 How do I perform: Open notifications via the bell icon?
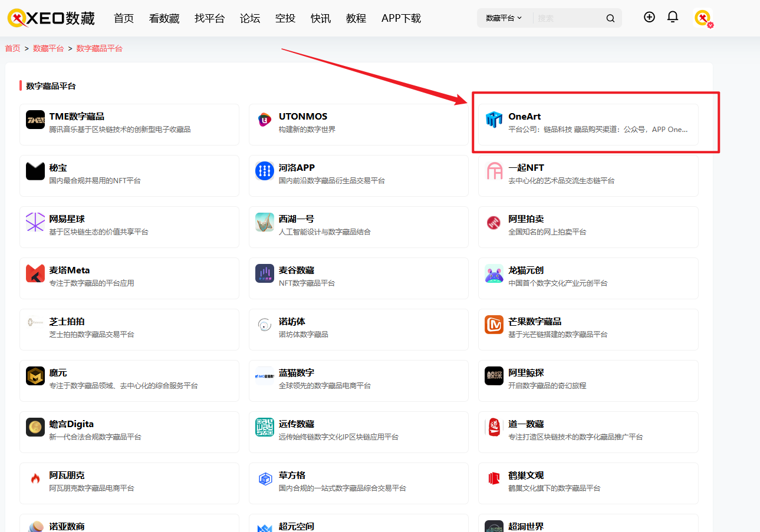tap(673, 17)
